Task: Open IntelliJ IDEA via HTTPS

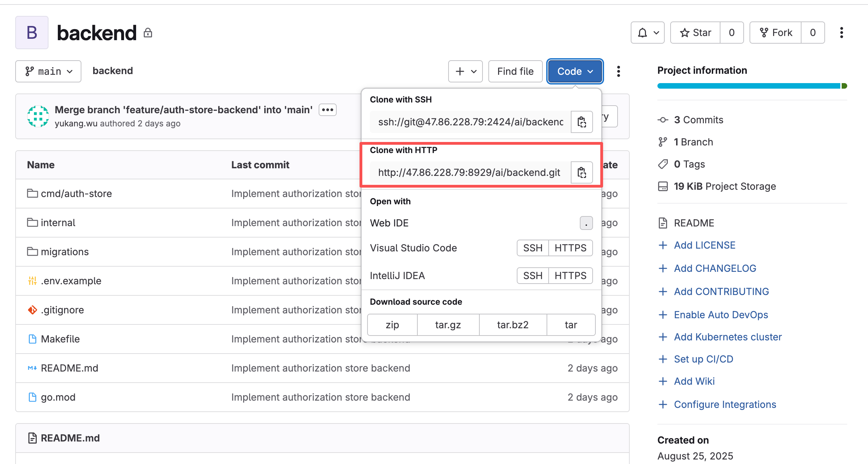Action: coord(570,276)
